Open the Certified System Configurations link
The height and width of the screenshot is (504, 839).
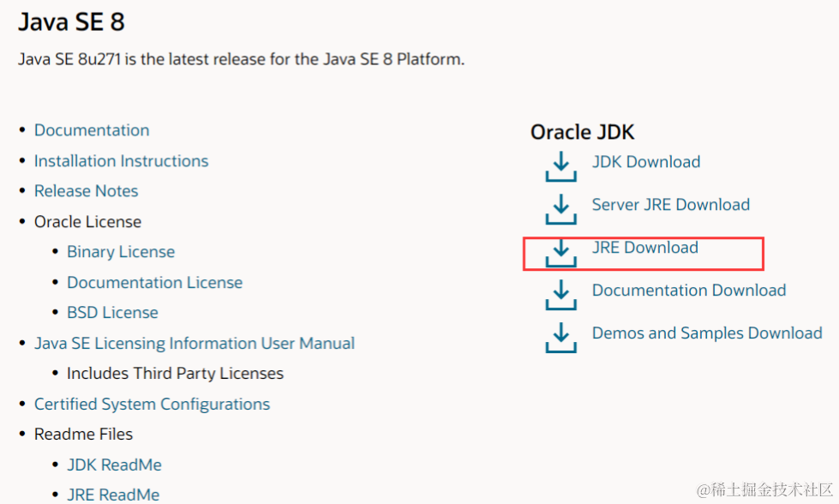coord(152,404)
